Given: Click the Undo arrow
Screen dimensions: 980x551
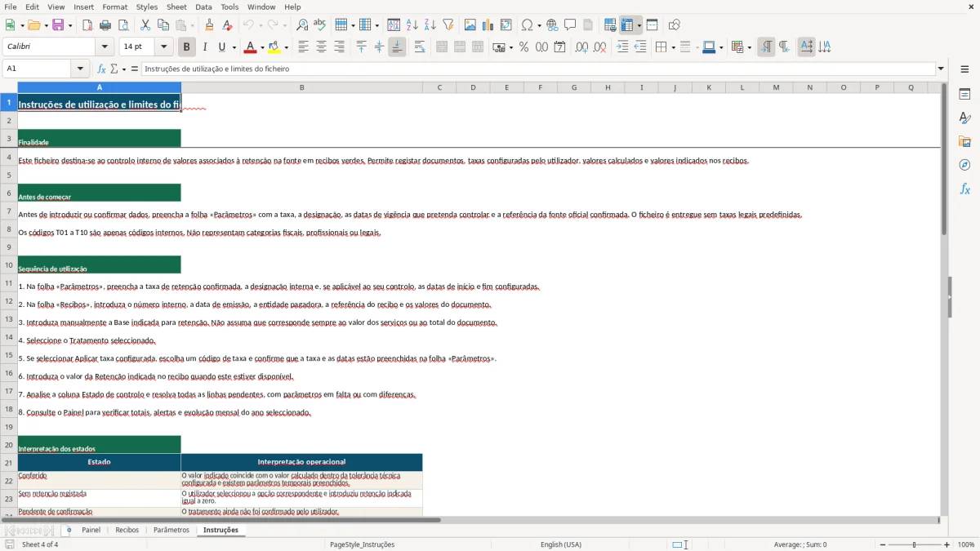Looking at the screenshot, I should (249, 25).
